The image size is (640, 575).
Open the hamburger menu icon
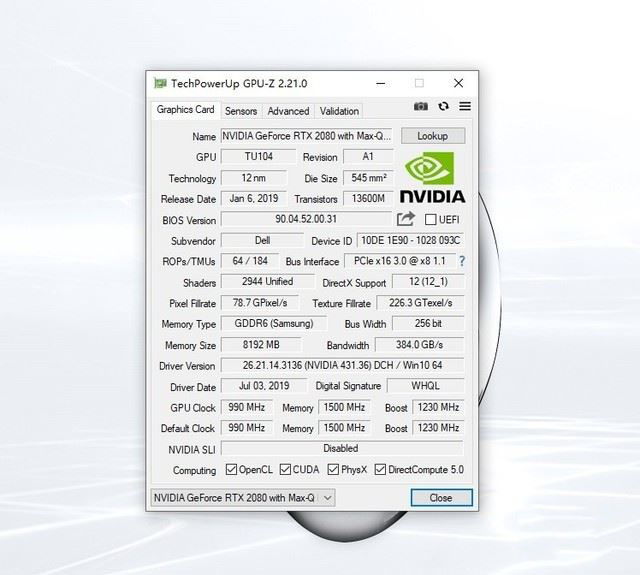(465, 106)
